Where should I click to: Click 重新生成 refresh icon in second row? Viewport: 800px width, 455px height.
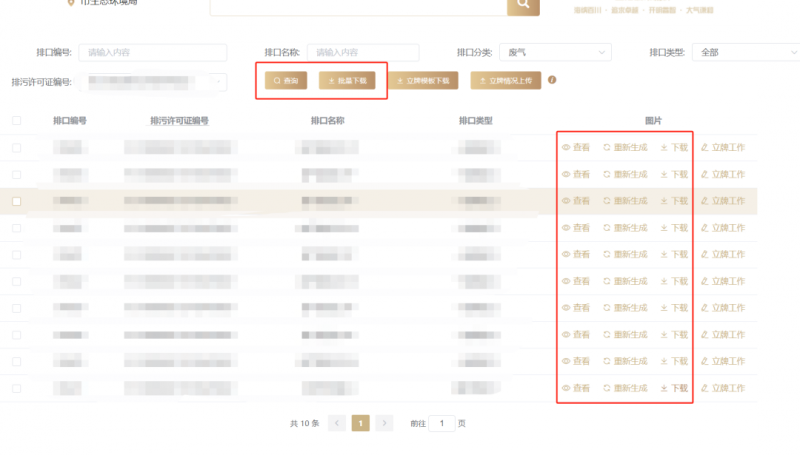pos(607,174)
